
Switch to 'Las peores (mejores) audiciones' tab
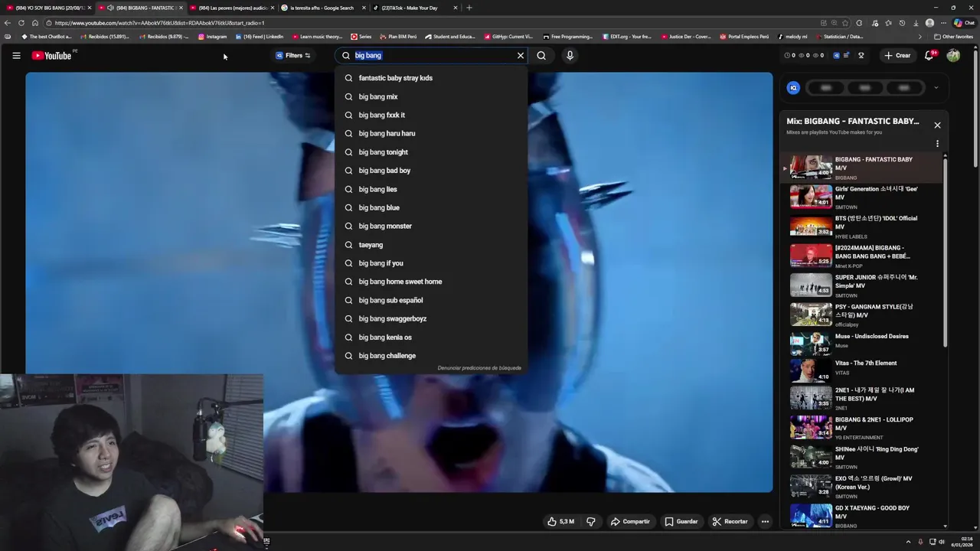click(232, 8)
